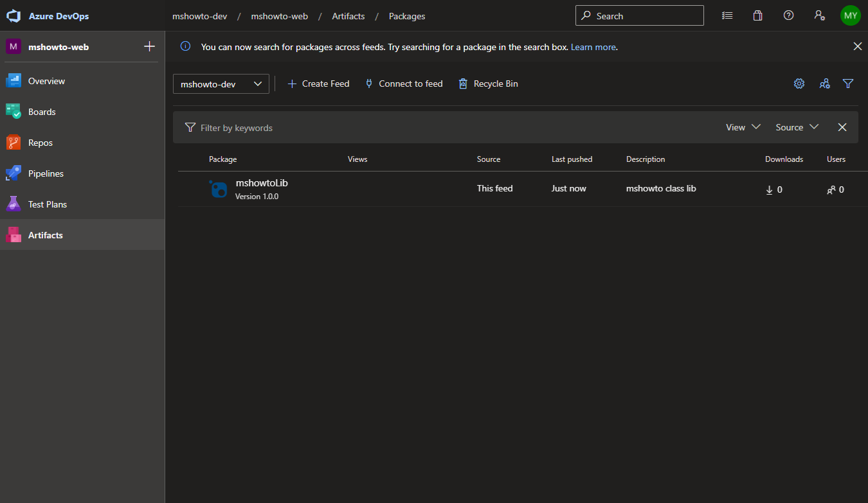868x503 pixels.
Task: Click the Azure DevOps logo icon
Action: pyautogui.click(x=14, y=16)
